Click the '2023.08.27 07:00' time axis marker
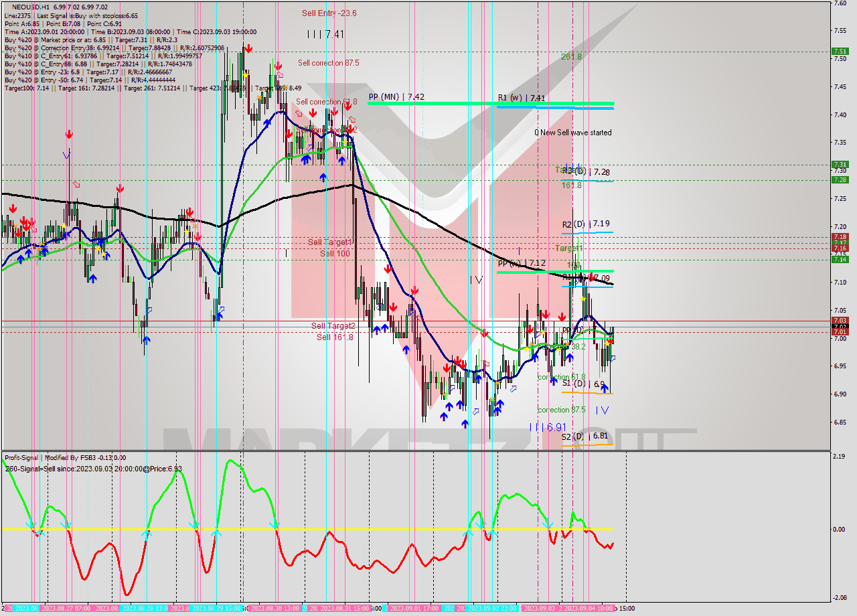857x616 pixels. [65, 608]
